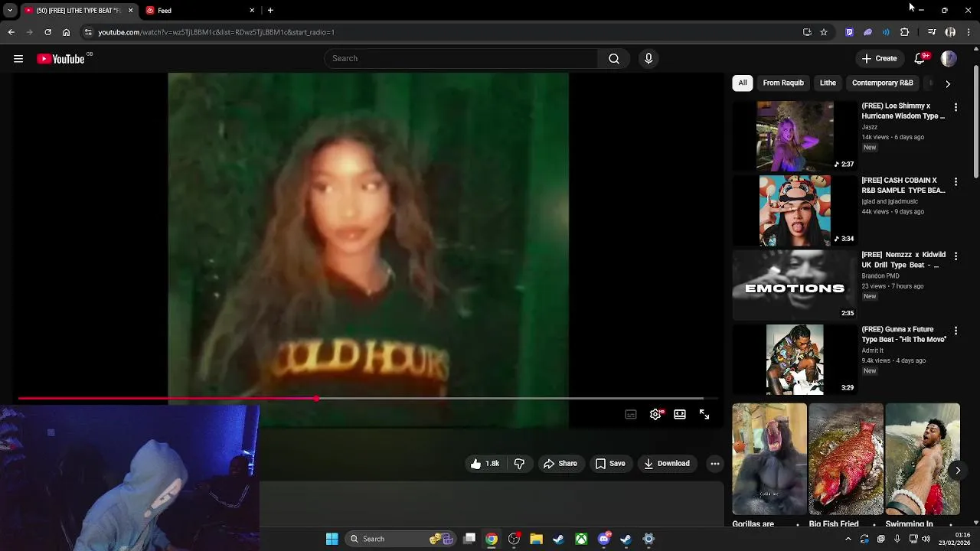Image resolution: width=980 pixels, height=551 pixels.
Task: Click the Share button
Action: (560, 464)
